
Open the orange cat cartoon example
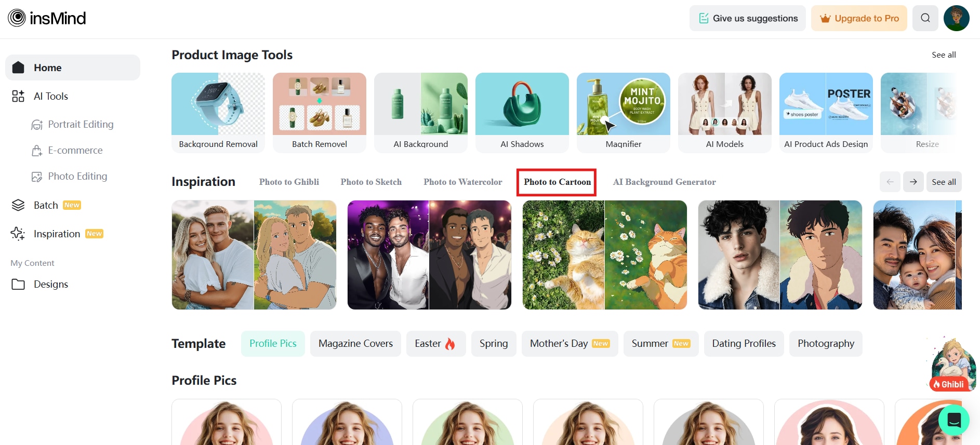[x=605, y=255]
